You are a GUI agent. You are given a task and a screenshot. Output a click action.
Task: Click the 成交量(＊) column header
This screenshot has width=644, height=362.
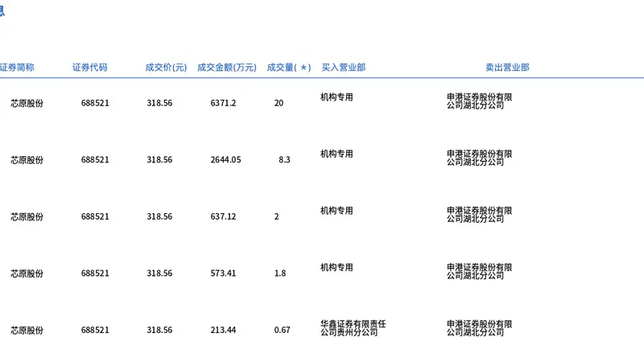pos(289,68)
